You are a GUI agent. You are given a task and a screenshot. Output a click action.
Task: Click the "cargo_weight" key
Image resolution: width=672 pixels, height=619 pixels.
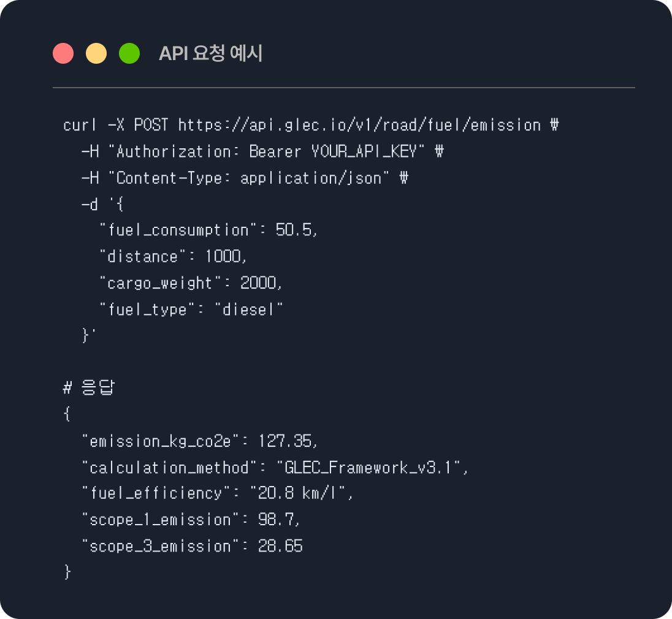[160, 283]
